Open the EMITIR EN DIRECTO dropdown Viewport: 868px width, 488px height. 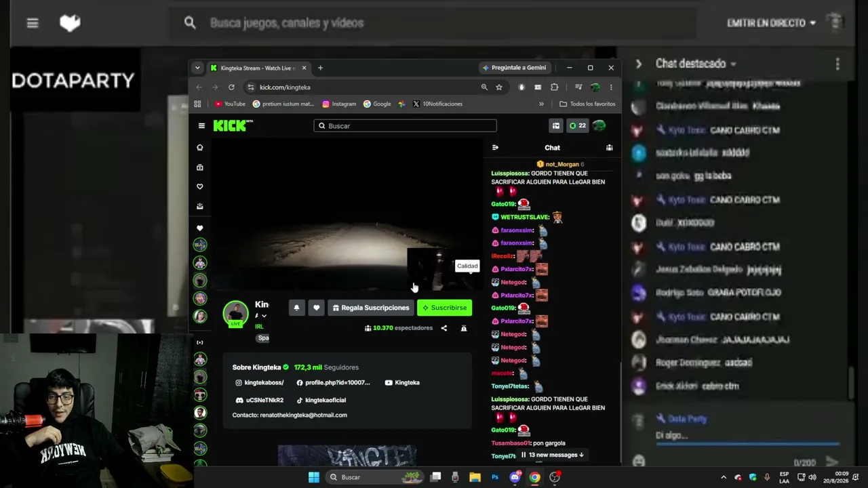(x=771, y=23)
